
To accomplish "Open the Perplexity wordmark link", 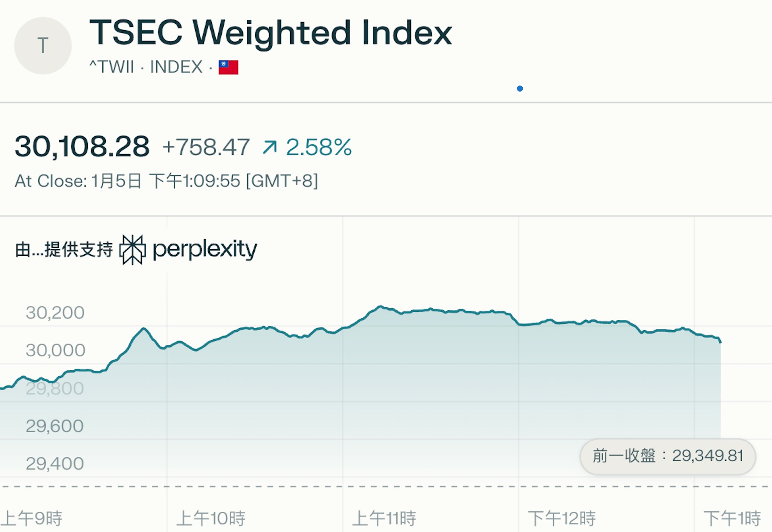I will pos(205,250).
